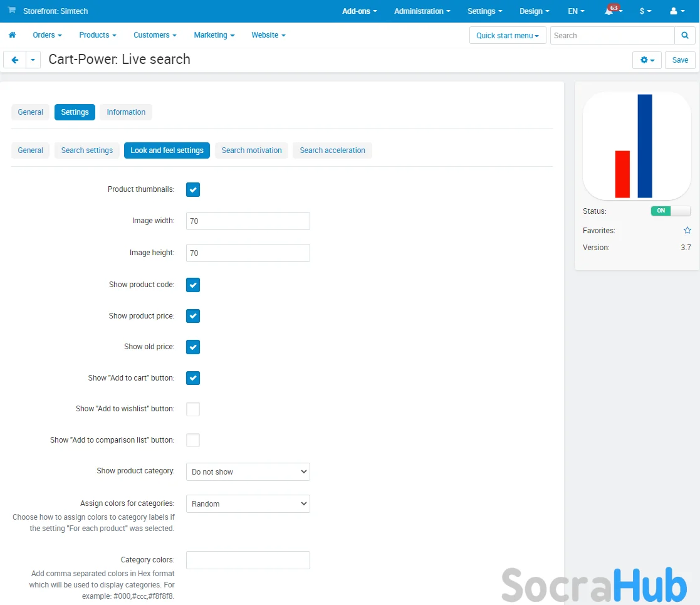This screenshot has height=605, width=700.
Task: Open the Website menu
Action: click(x=268, y=35)
